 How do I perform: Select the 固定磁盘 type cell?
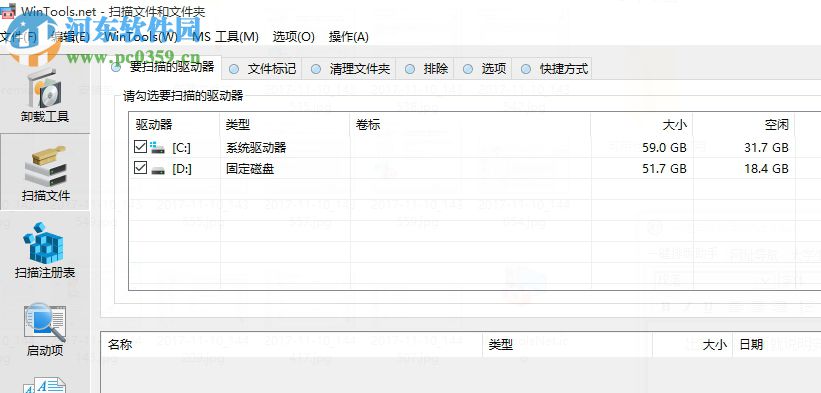tap(250, 169)
